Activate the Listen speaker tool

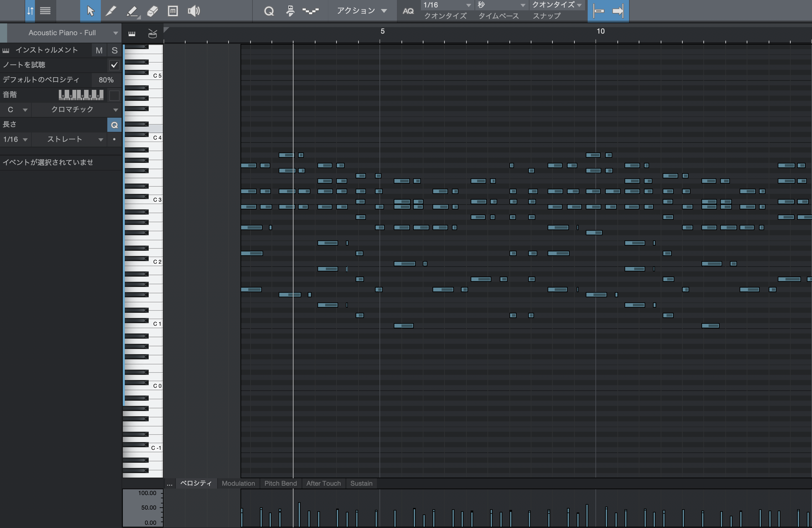[x=193, y=11]
